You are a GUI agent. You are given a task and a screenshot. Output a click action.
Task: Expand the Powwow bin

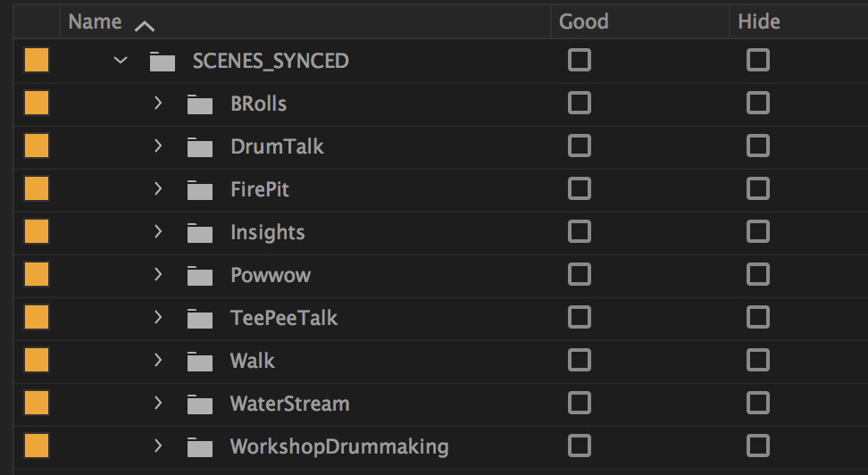click(x=158, y=275)
